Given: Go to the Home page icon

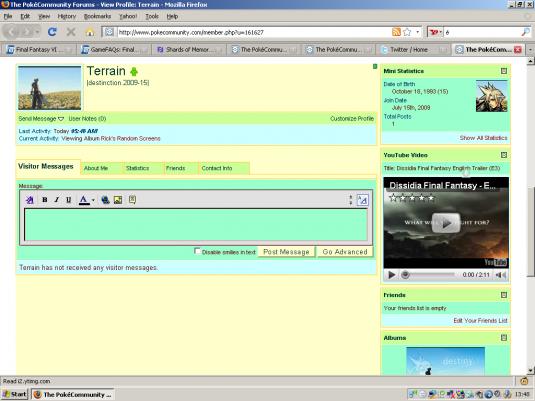Looking at the screenshot, I should [90, 32].
